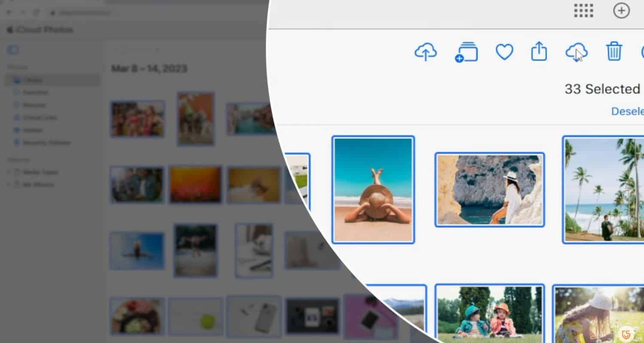The width and height of the screenshot is (644, 343).
Task: Select the blurred orange-wall photo
Action: click(196, 119)
